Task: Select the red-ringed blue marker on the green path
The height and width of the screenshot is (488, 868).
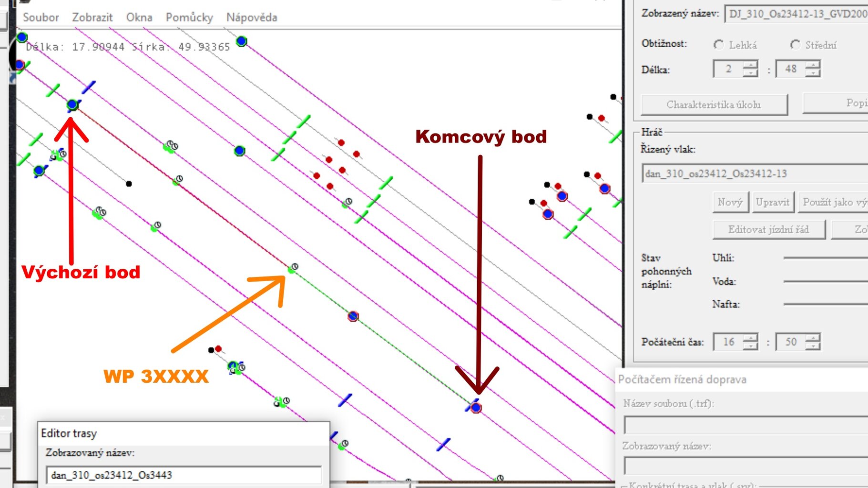Action: tap(353, 316)
